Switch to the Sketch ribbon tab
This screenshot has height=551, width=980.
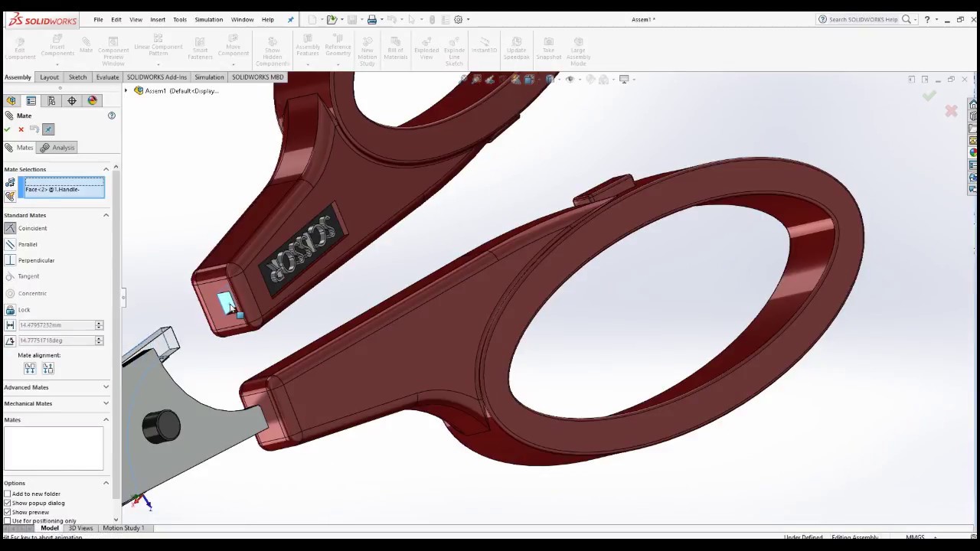tap(77, 77)
